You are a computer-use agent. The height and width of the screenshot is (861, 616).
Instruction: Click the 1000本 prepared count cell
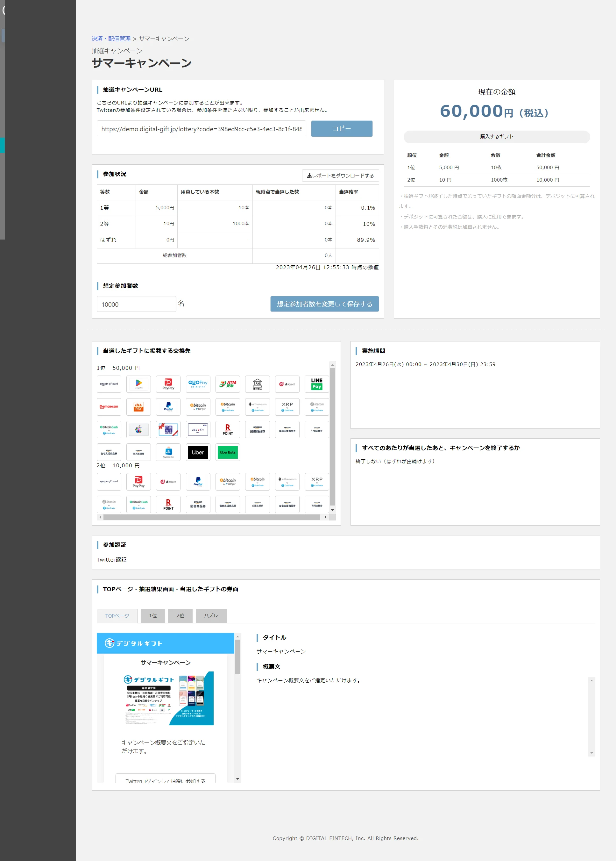point(215,224)
